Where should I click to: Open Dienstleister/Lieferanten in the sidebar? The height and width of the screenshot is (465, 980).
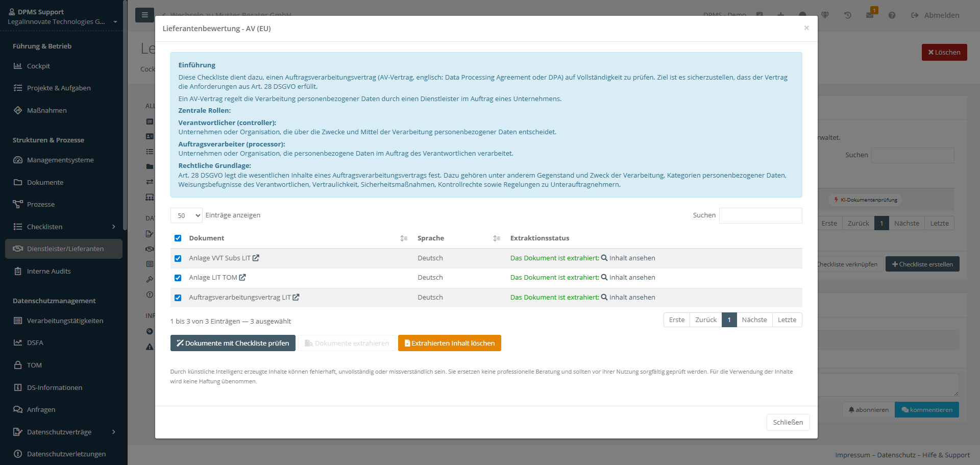65,249
